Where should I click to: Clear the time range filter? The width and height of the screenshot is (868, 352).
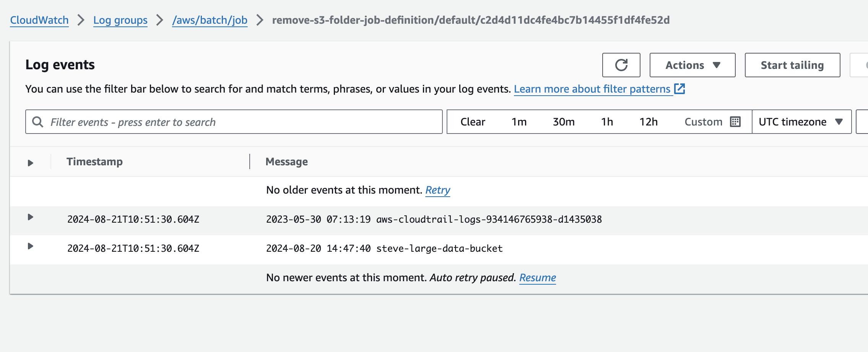point(473,122)
